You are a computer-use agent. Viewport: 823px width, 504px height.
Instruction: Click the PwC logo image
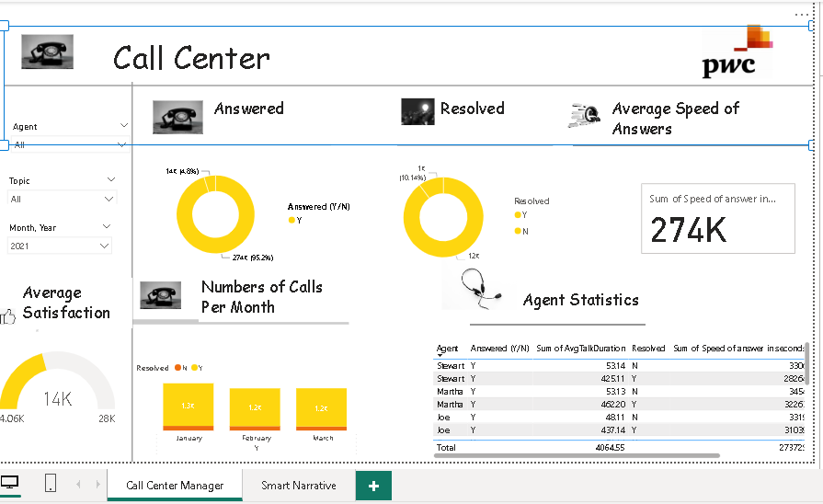click(737, 52)
